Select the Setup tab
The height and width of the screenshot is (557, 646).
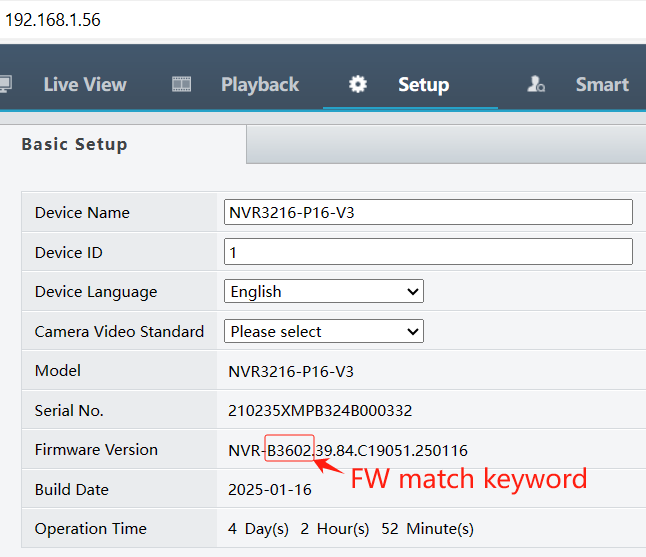[x=424, y=84]
